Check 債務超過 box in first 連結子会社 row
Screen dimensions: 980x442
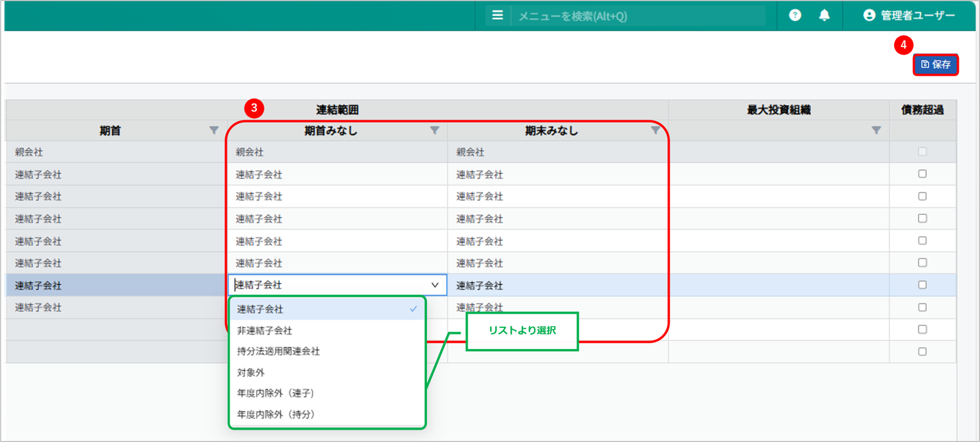[x=922, y=174]
